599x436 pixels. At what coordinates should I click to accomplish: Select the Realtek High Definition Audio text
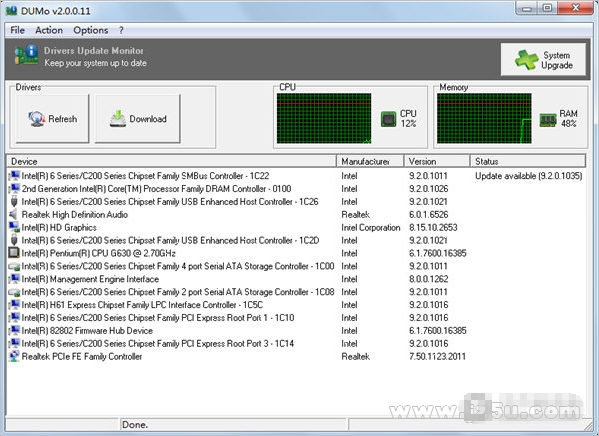(74, 214)
